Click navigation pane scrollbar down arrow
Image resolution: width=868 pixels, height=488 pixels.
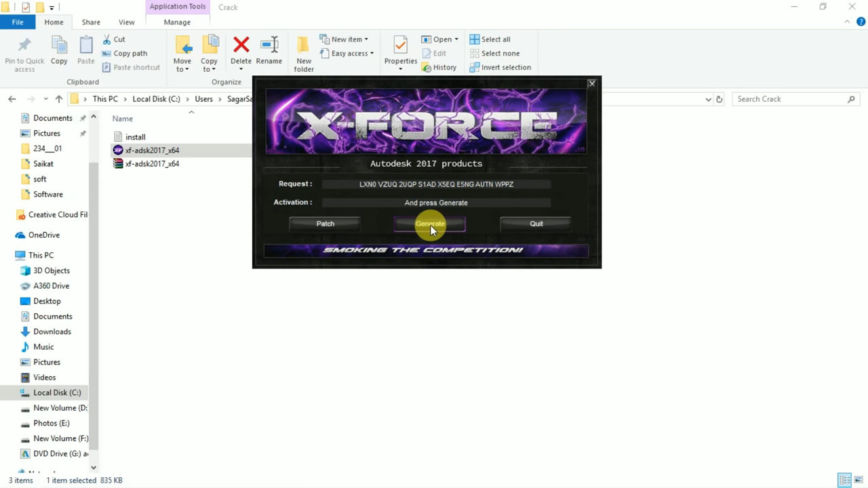click(x=94, y=468)
